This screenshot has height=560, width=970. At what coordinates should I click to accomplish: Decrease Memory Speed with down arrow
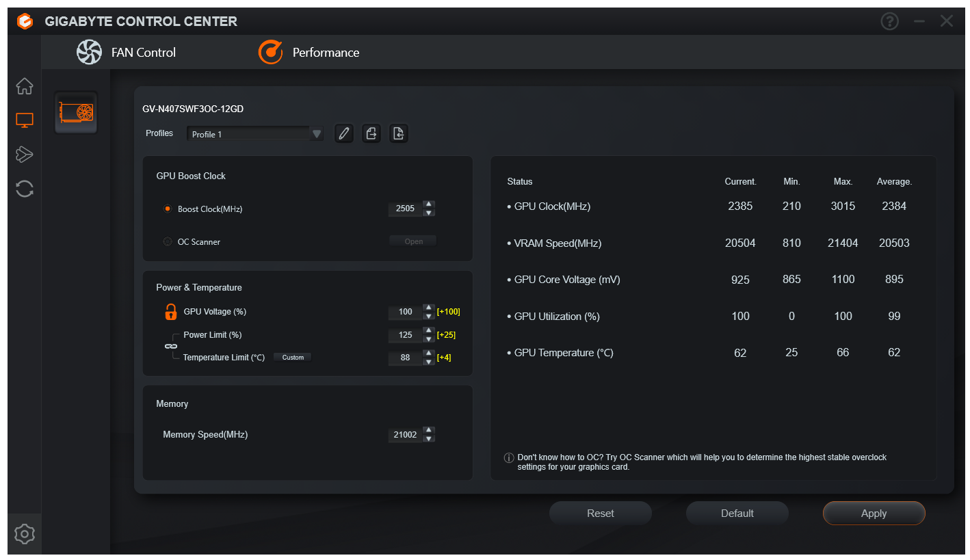tap(429, 438)
